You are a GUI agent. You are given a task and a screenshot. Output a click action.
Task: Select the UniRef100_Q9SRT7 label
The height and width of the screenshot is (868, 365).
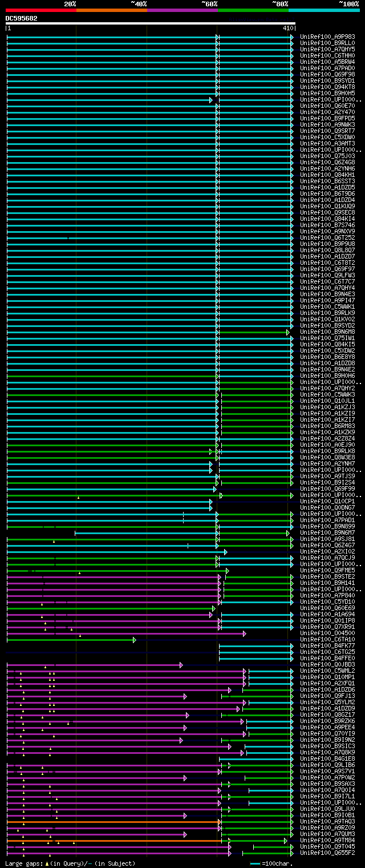[x=328, y=131]
